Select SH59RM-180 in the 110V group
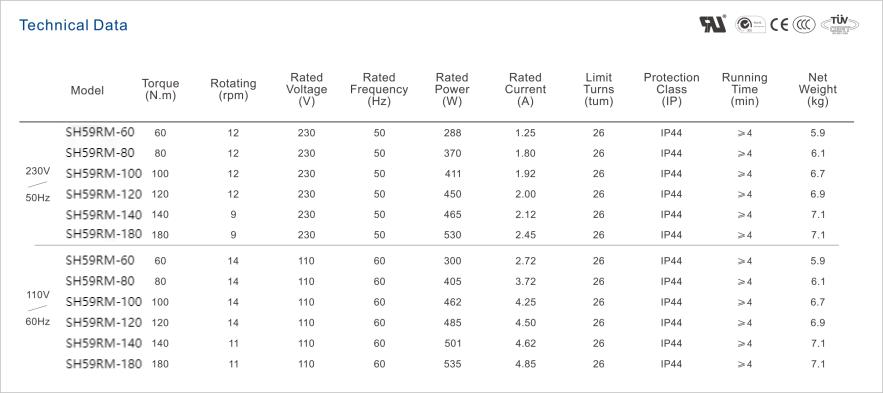The width and height of the screenshot is (883, 393). pos(104,364)
